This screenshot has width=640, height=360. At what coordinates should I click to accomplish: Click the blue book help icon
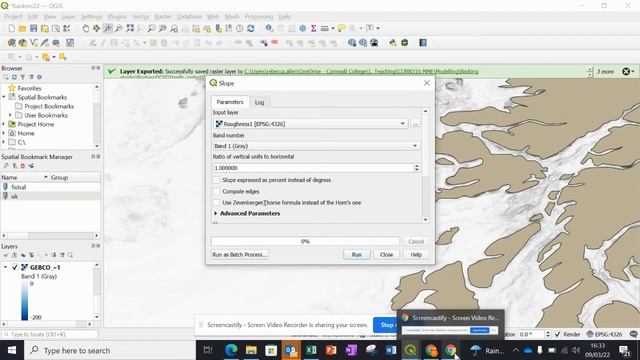pyautogui.click(x=423, y=43)
